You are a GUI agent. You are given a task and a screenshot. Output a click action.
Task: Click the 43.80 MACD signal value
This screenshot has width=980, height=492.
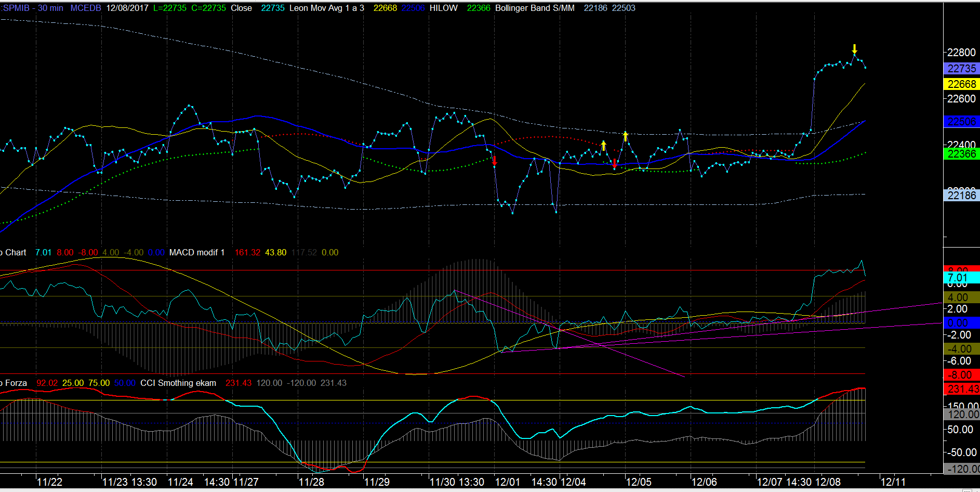tap(276, 253)
